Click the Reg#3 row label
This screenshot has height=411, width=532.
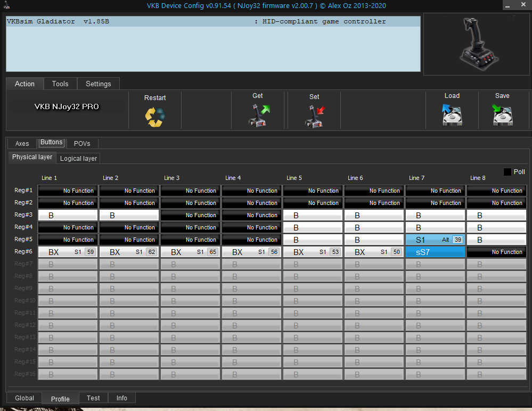point(23,215)
